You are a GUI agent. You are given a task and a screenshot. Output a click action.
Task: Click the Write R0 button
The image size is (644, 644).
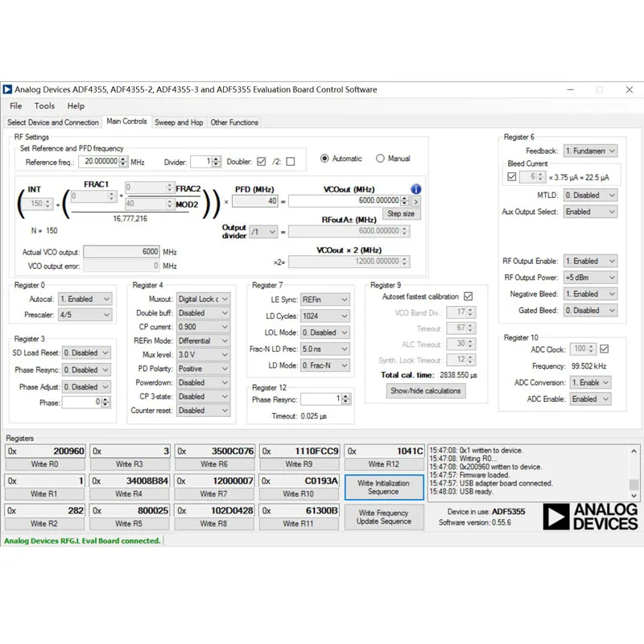click(45, 464)
